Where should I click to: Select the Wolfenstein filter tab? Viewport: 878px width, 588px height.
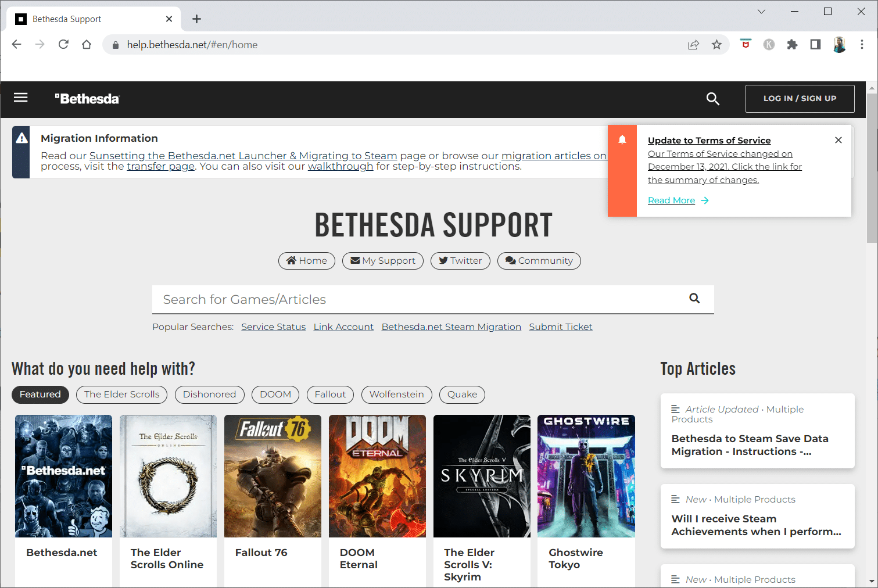pos(396,395)
